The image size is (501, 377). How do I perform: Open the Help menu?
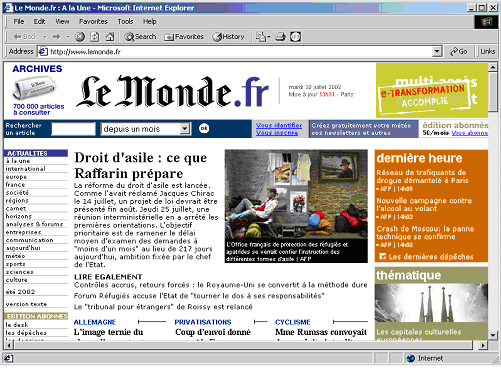[x=150, y=22]
